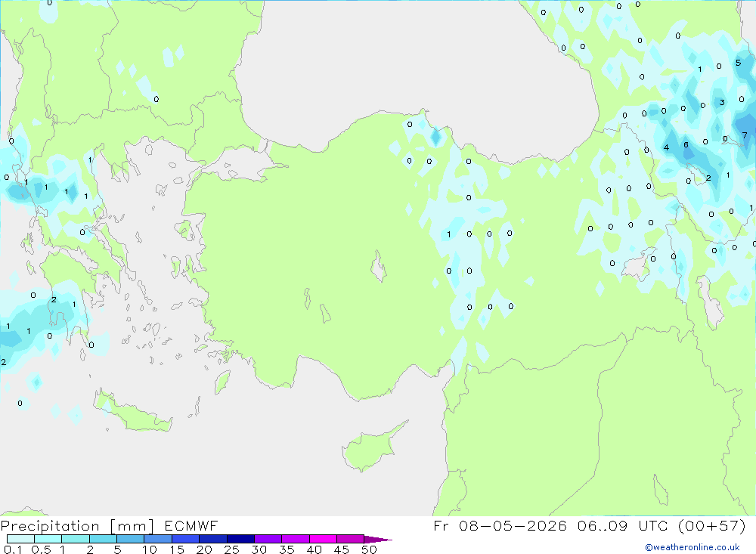Click the '(00+57)' forecast offset text
Viewport: 756px width, 554px height.
pyautogui.click(x=711, y=525)
